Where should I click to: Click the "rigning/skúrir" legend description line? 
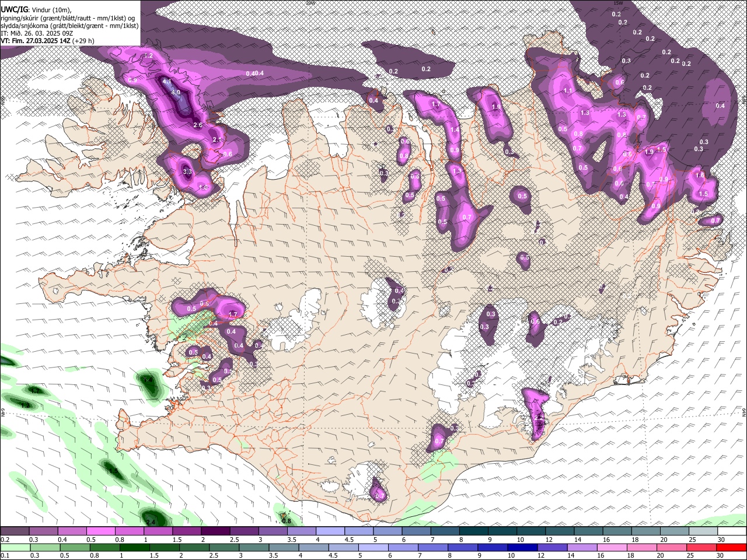tap(68, 17)
